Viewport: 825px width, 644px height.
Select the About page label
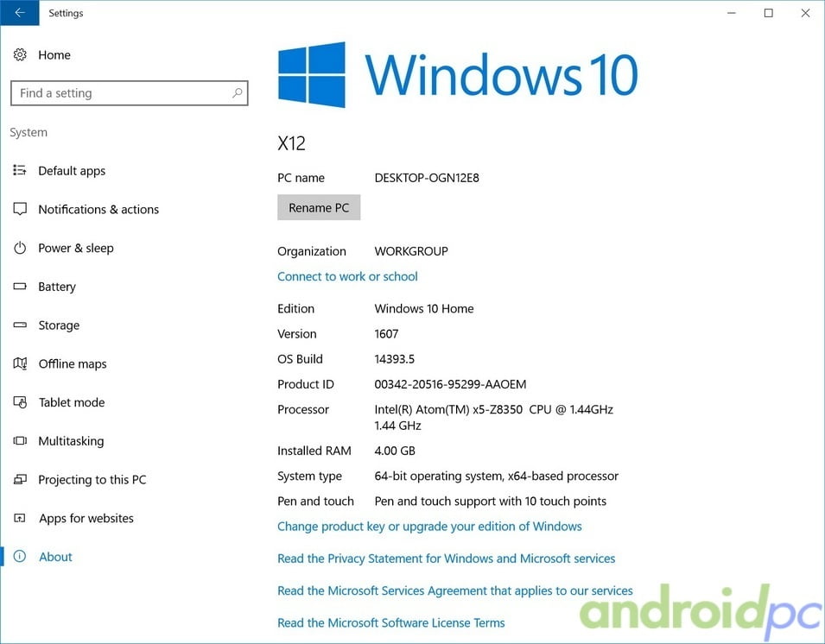[x=55, y=557]
